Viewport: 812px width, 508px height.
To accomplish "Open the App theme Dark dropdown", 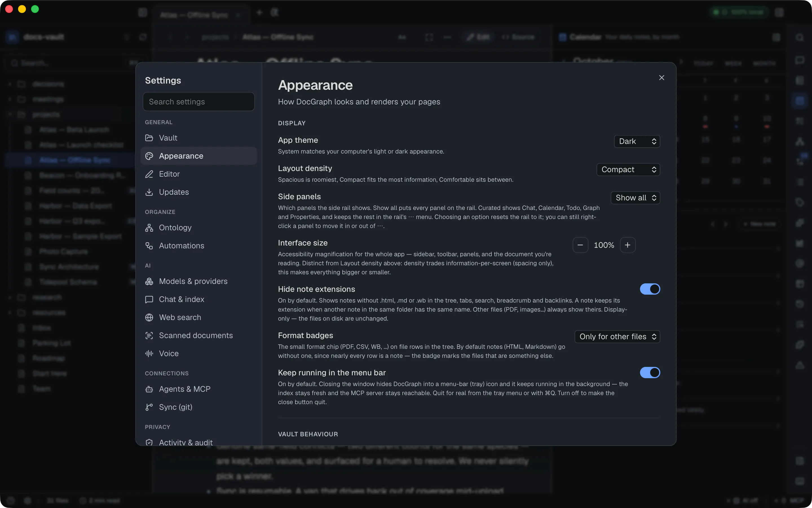I will (637, 141).
